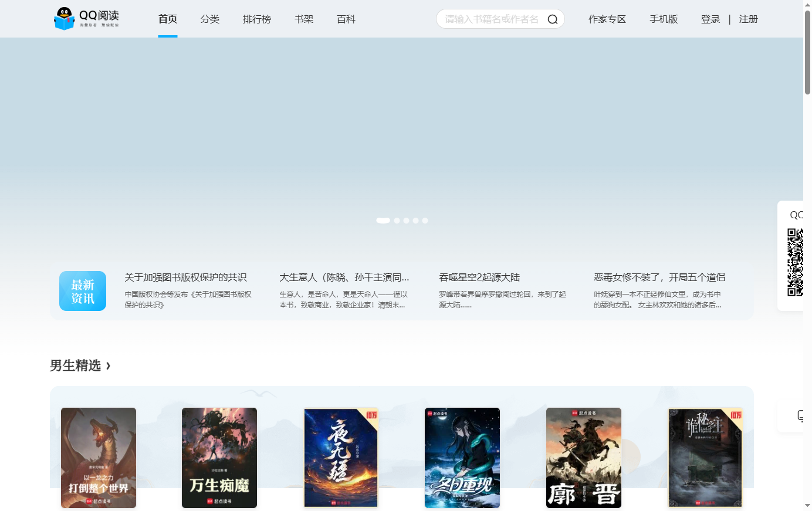The width and height of the screenshot is (812, 511).
Task: Open the 万生痴魔 book cover
Action: tap(219, 458)
